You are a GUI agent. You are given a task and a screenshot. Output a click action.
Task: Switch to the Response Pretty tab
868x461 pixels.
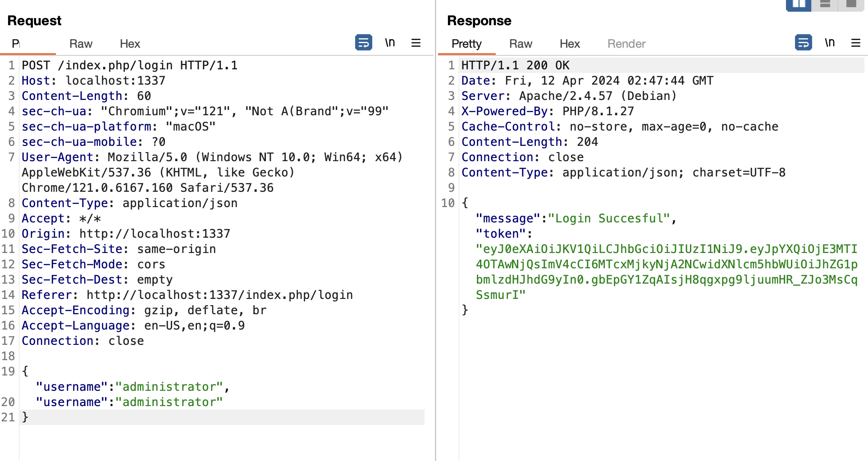(x=466, y=44)
